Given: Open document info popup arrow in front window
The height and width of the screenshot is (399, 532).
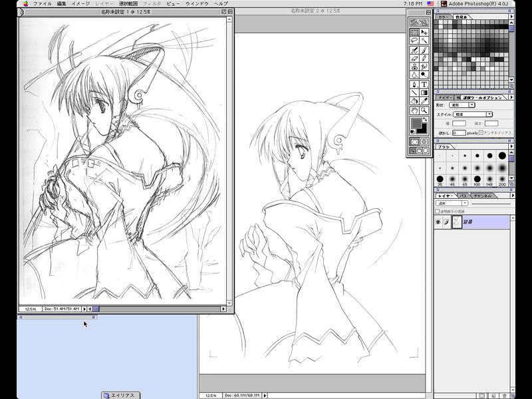Looking at the screenshot, I should (x=84, y=309).
